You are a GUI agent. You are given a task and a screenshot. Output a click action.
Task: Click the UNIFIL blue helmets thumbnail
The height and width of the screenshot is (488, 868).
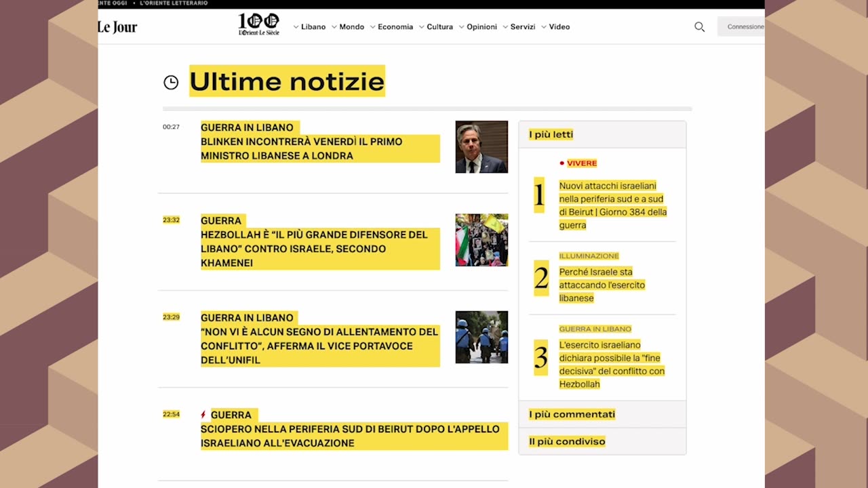(481, 337)
